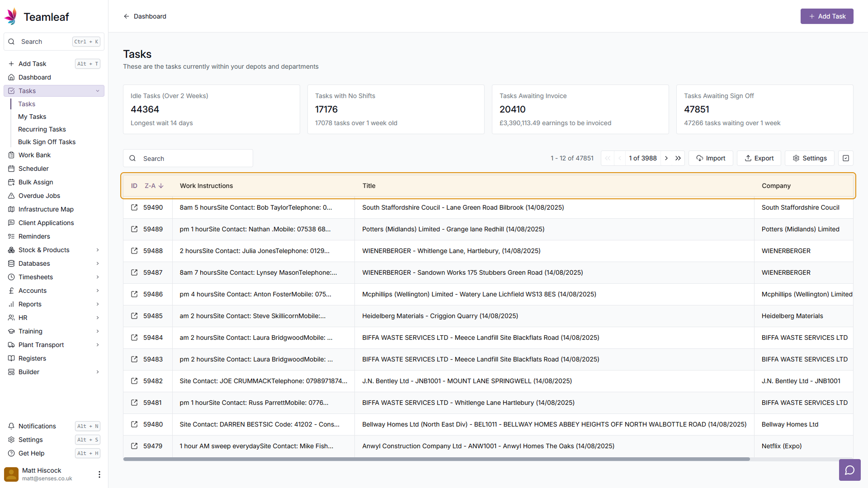The height and width of the screenshot is (488, 868).
Task: Open task 59483 via its external-link icon
Action: [x=134, y=359]
